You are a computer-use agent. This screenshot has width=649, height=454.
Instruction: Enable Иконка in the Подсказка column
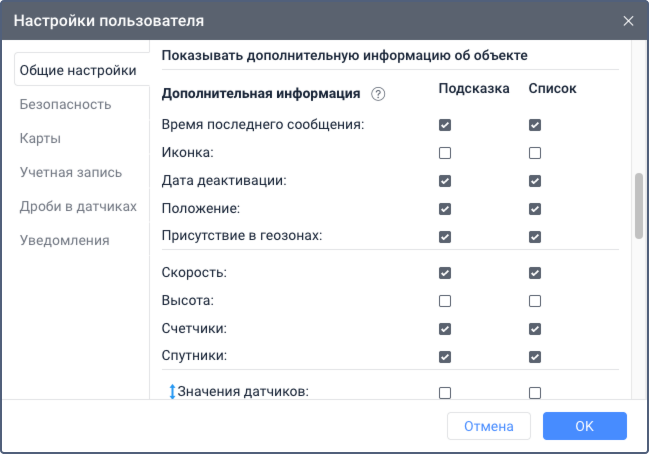pos(445,153)
